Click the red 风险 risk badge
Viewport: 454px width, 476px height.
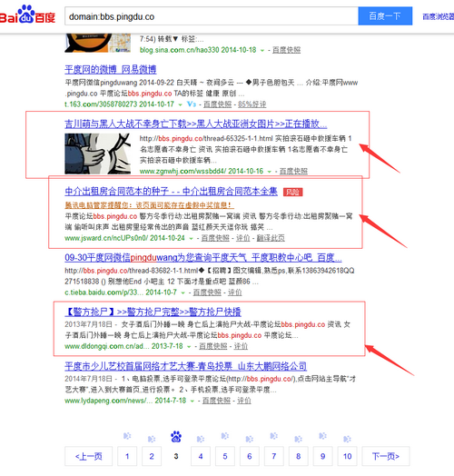click(293, 193)
